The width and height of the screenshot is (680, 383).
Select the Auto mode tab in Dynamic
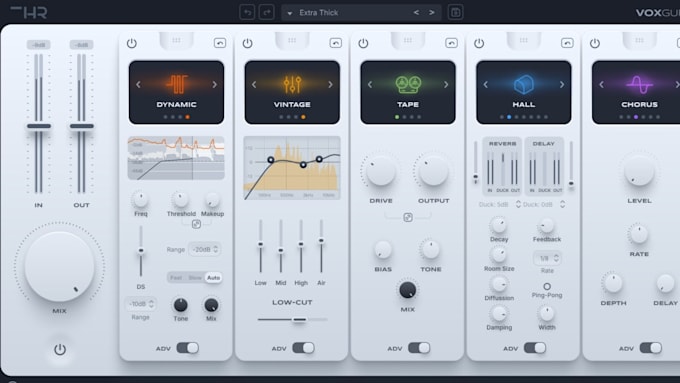213,278
